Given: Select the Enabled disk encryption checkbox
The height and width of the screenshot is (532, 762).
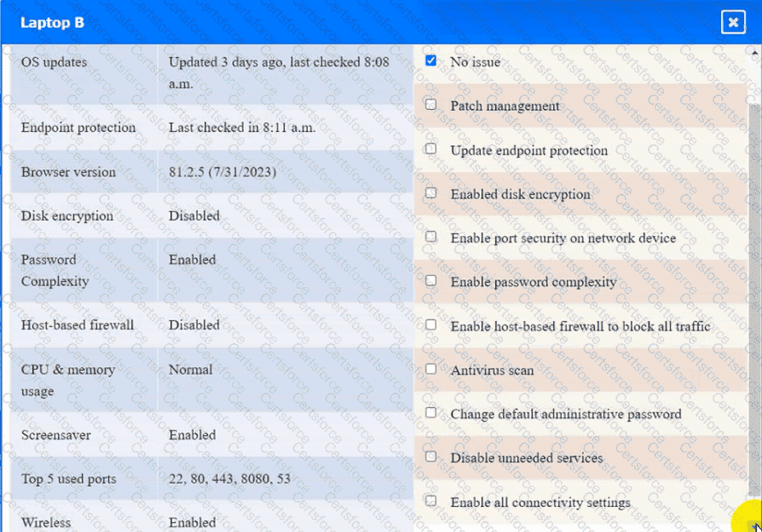Looking at the screenshot, I should pos(431,193).
